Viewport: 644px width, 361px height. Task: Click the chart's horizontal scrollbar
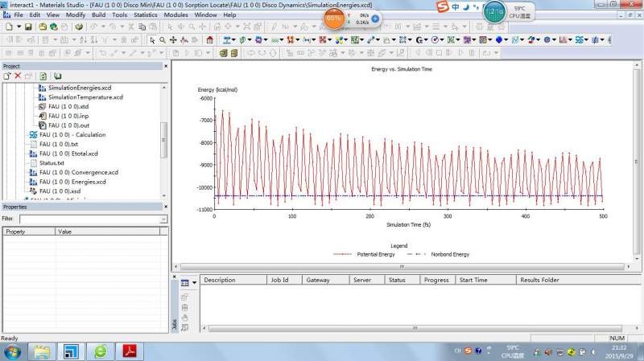(x=402, y=266)
